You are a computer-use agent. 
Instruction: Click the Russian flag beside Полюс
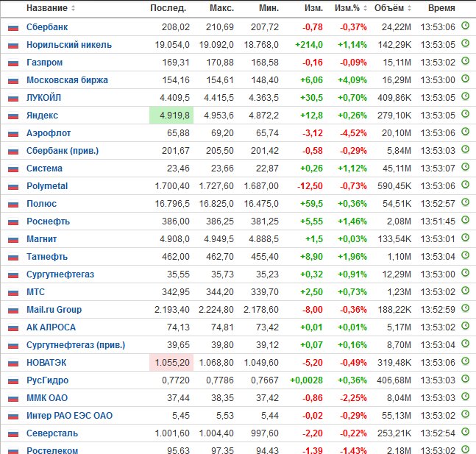(x=13, y=204)
